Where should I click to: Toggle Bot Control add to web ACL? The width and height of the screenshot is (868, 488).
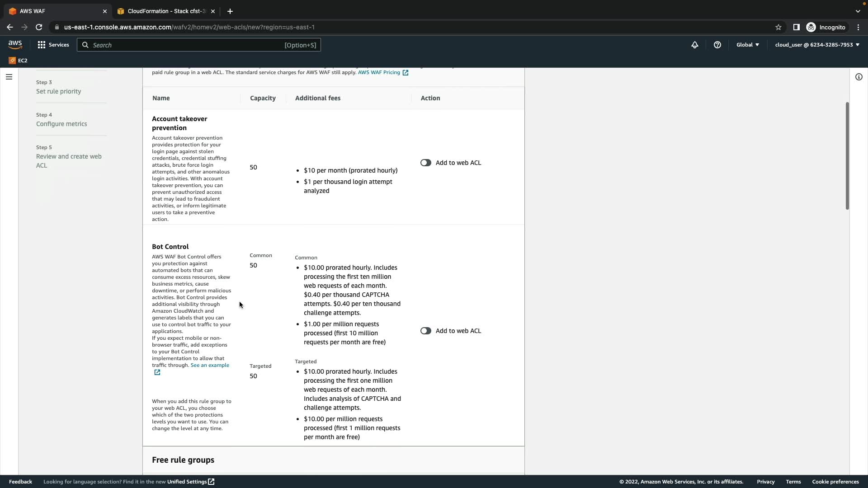[x=425, y=331]
